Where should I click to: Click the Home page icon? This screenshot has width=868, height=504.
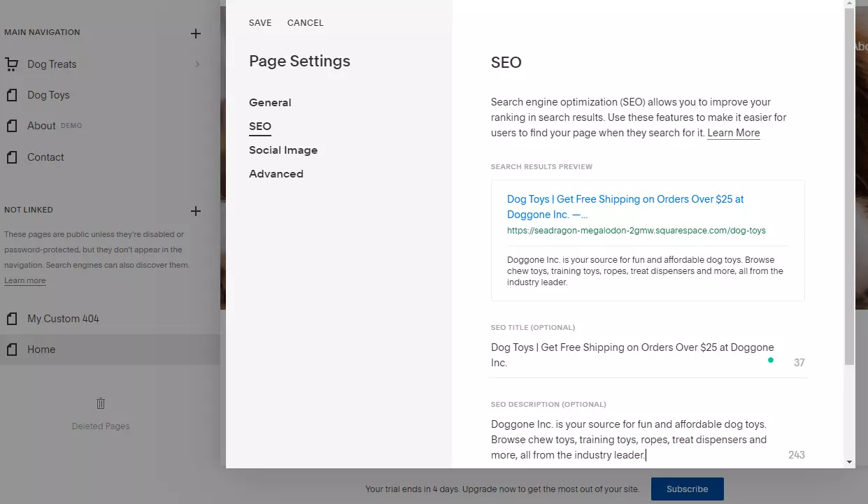pos(11,350)
